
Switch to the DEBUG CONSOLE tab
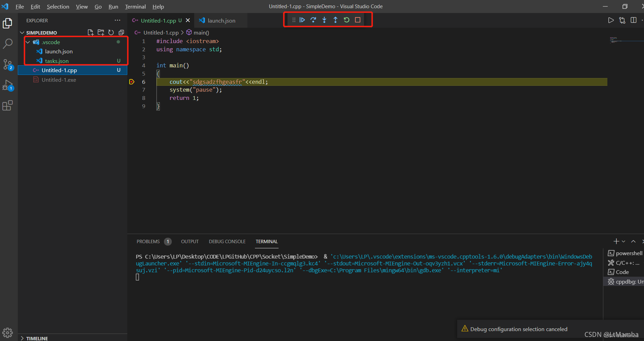227,241
